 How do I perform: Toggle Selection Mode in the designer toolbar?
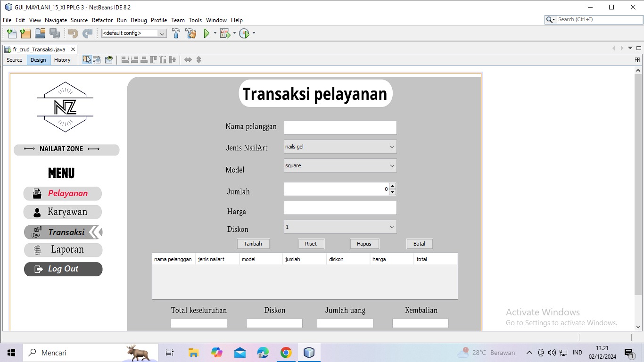(87, 60)
